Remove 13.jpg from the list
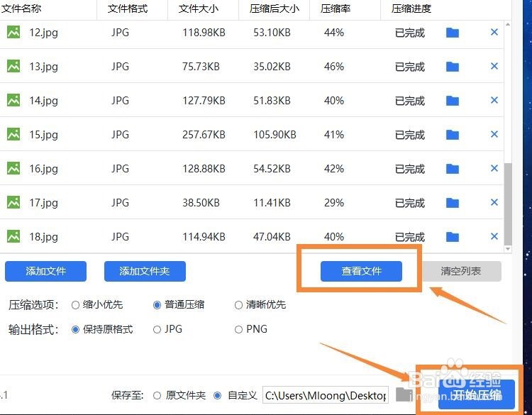The height and width of the screenshot is (415, 532). (494, 66)
